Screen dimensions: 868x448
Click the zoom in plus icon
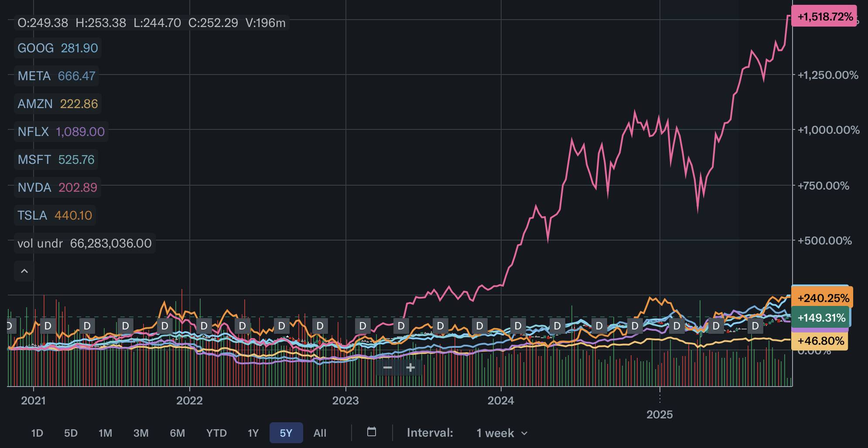point(410,368)
